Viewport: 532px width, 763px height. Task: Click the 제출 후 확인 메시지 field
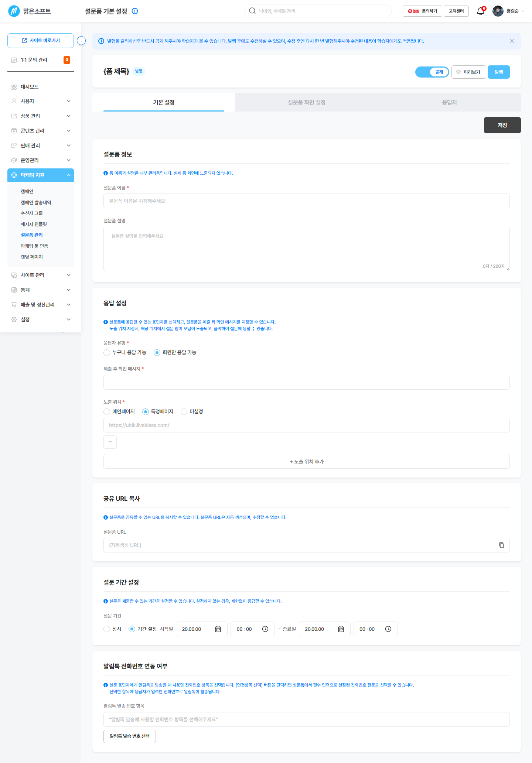[307, 382]
